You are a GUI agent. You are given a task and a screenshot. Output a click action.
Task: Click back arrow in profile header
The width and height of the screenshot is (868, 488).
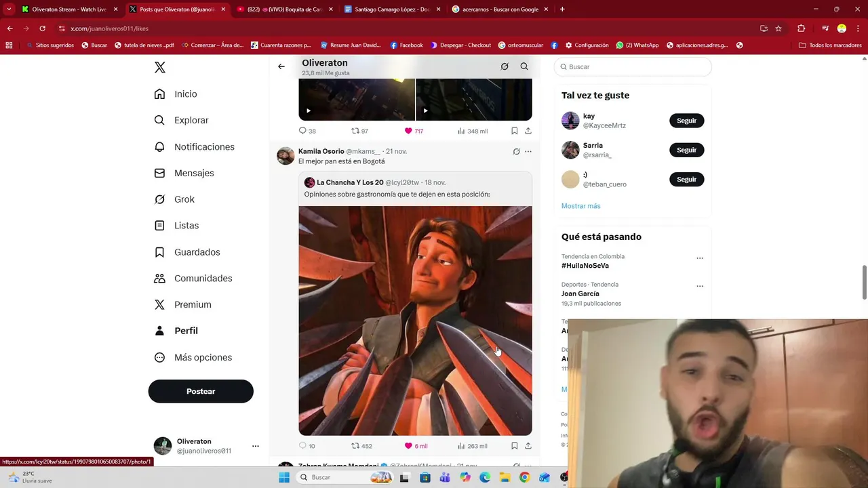(x=281, y=66)
